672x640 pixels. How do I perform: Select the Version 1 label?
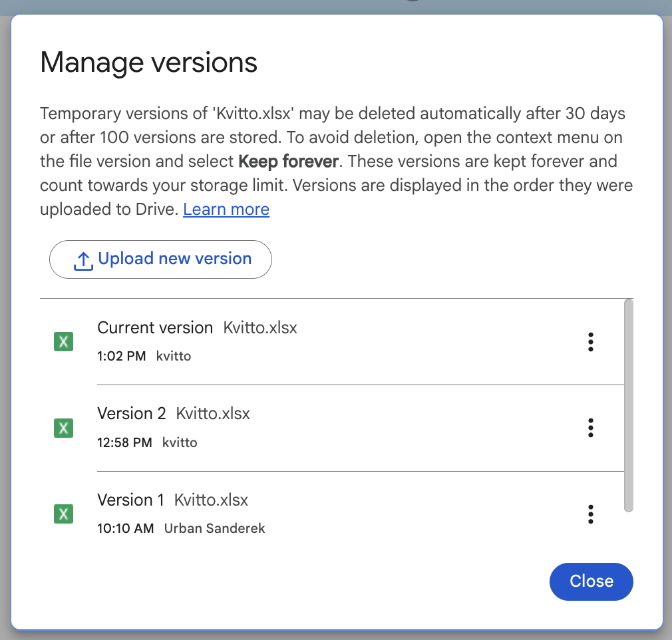coord(130,500)
